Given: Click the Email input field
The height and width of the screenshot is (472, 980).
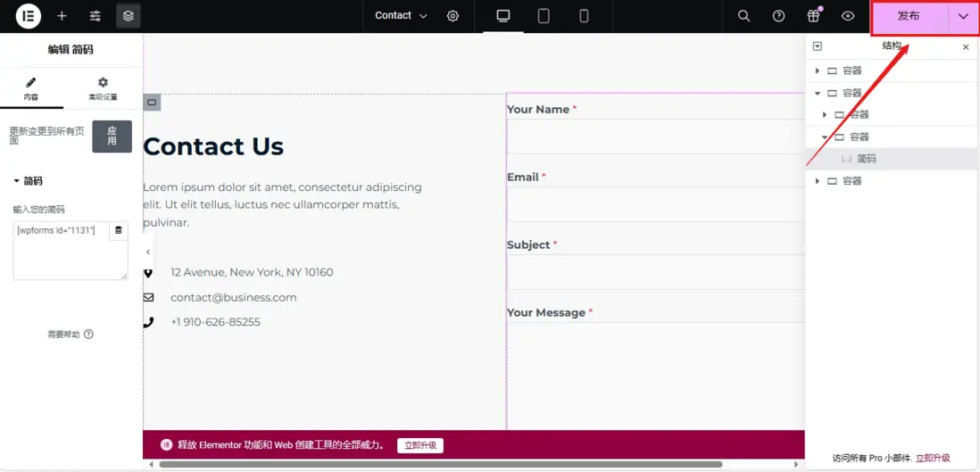Looking at the screenshot, I should tap(656, 204).
